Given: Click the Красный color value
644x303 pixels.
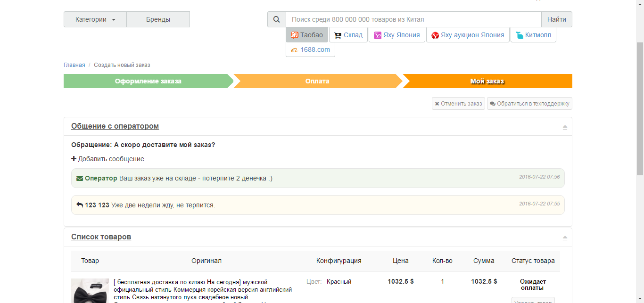Looking at the screenshot, I should [339, 282].
